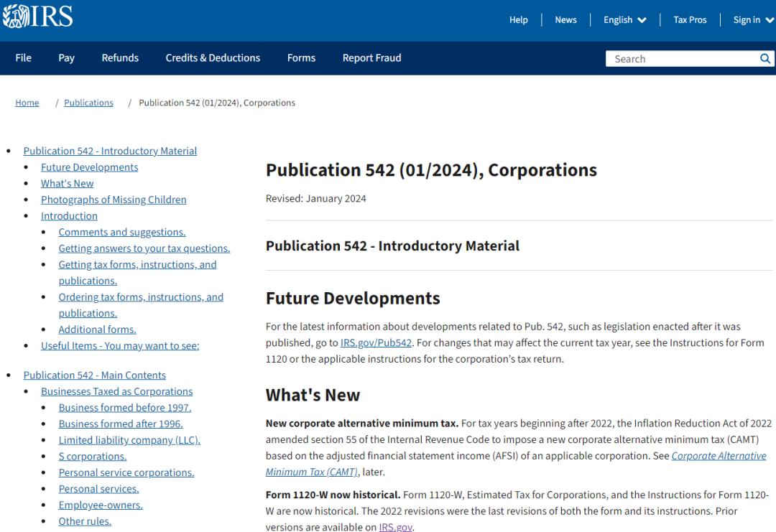776x532 pixels.
Task: Follow Corporate Alternative Minimum Tax (CAMT) link
Action: coord(719,456)
